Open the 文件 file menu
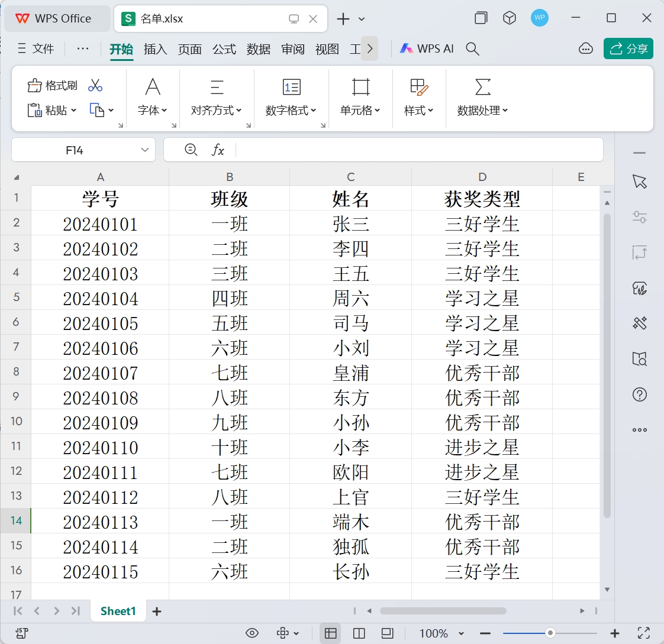The image size is (664, 644). point(36,49)
